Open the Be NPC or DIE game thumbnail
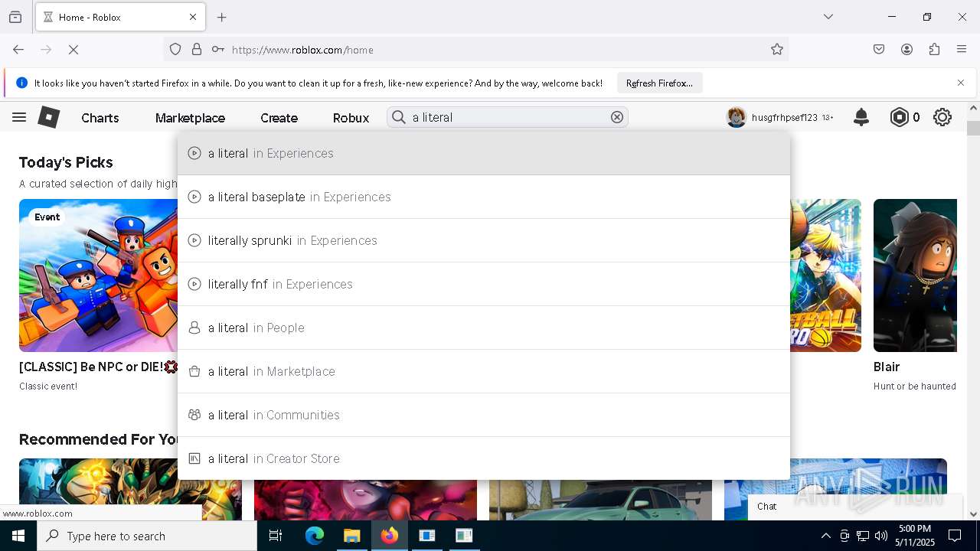Image resolution: width=980 pixels, height=551 pixels. [98, 275]
